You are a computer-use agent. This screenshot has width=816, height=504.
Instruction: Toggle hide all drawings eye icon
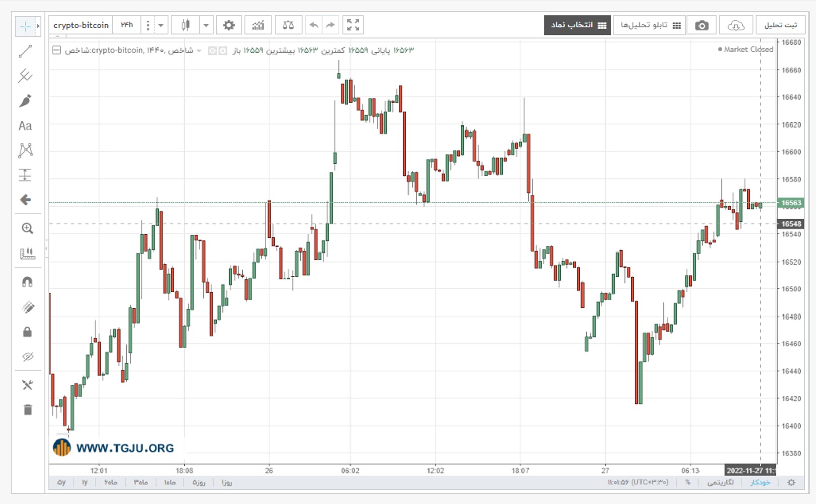pos(27,357)
